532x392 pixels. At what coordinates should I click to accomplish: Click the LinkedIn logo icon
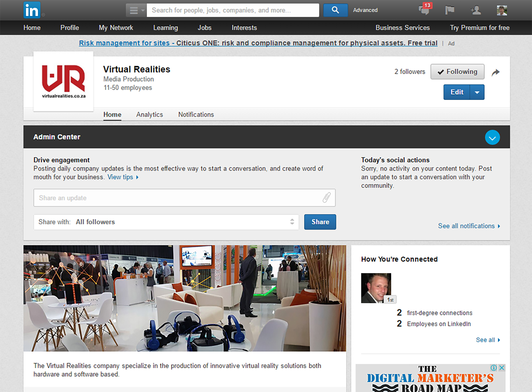[32, 10]
